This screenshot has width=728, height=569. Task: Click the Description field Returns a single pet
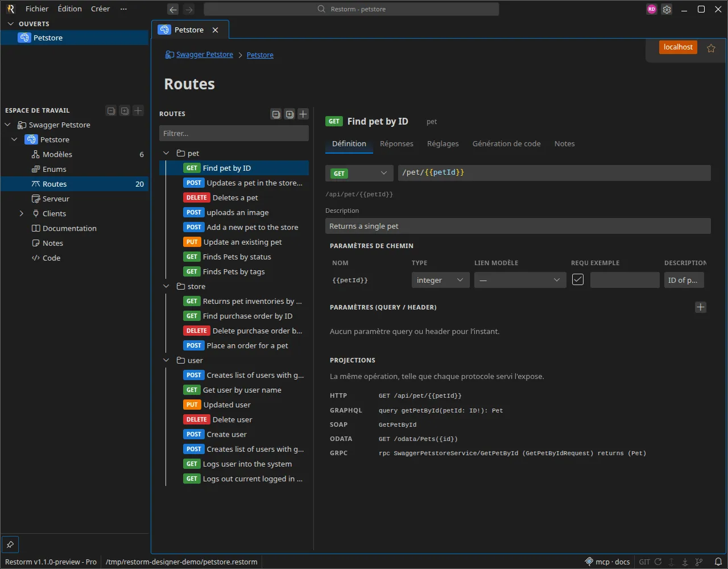pyautogui.click(x=518, y=226)
